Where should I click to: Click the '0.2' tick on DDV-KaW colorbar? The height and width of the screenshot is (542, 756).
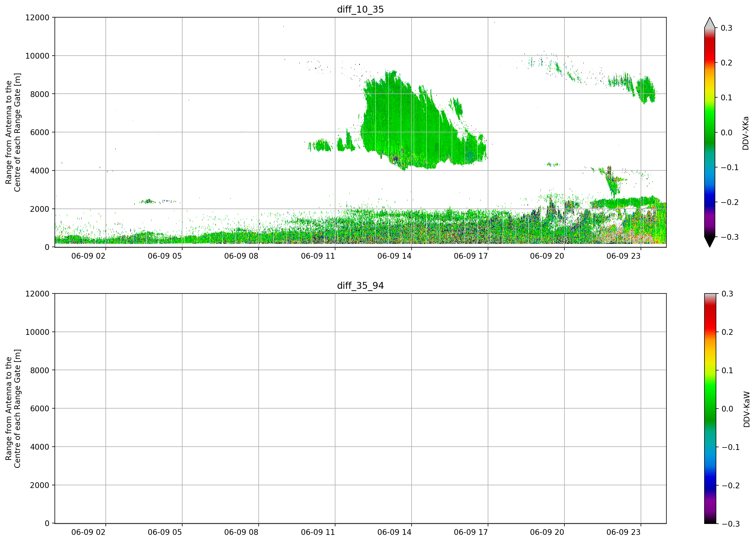point(727,332)
